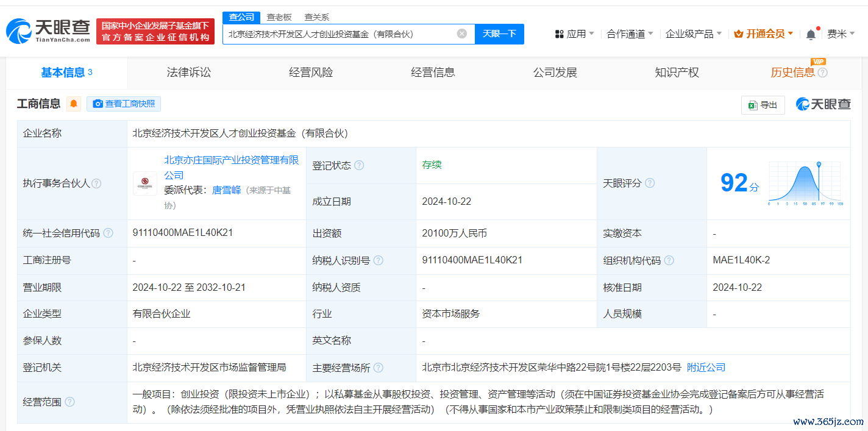The width and height of the screenshot is (868, 431).
Task: Switch to 知识产权 tab
Action: tap(677, 73)
